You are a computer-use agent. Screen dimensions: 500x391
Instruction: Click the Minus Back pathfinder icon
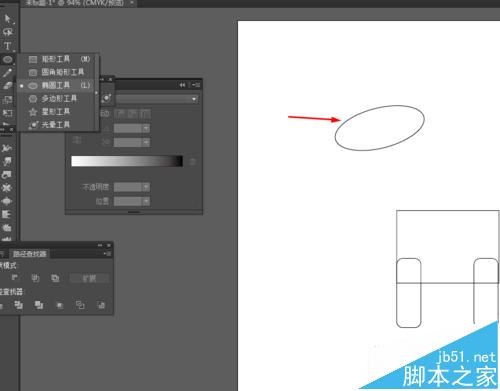[x=101, y=305]
